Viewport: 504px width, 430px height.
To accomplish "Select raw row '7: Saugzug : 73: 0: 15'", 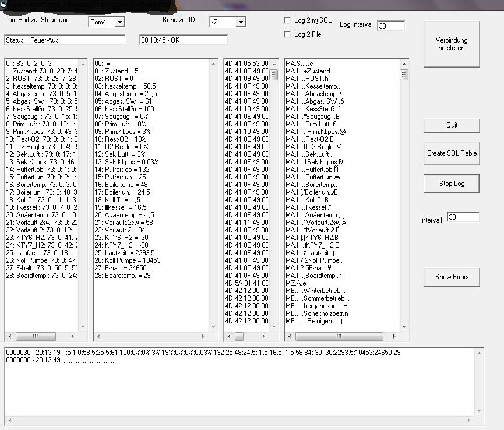I will coord(41,117).
